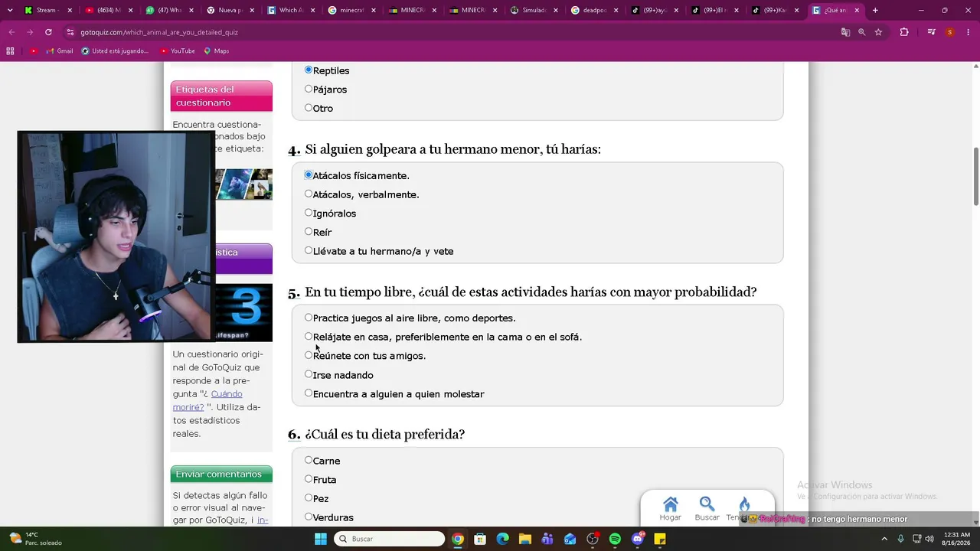Translate the page with the translate icon
The width and height of the screenshot is (980, 551).
(x=845, y=32)
